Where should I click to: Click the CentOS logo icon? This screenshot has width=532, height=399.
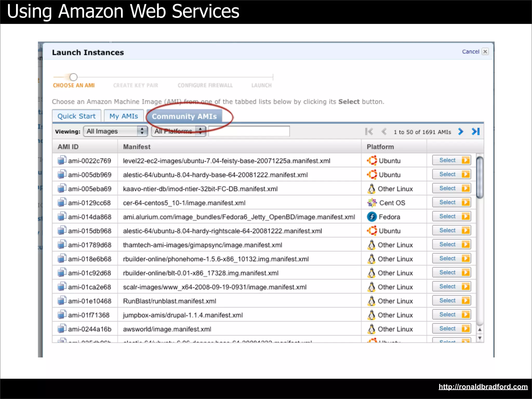click(x=372, y=203)
